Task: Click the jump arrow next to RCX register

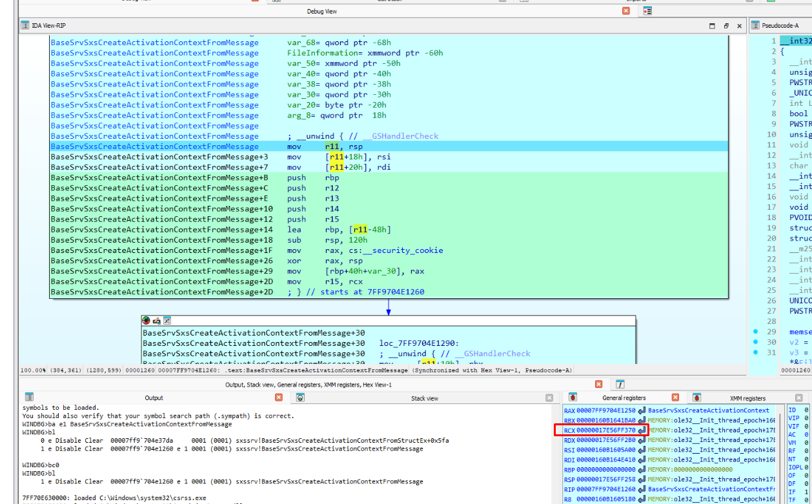Action: click(x=642, y=430)
